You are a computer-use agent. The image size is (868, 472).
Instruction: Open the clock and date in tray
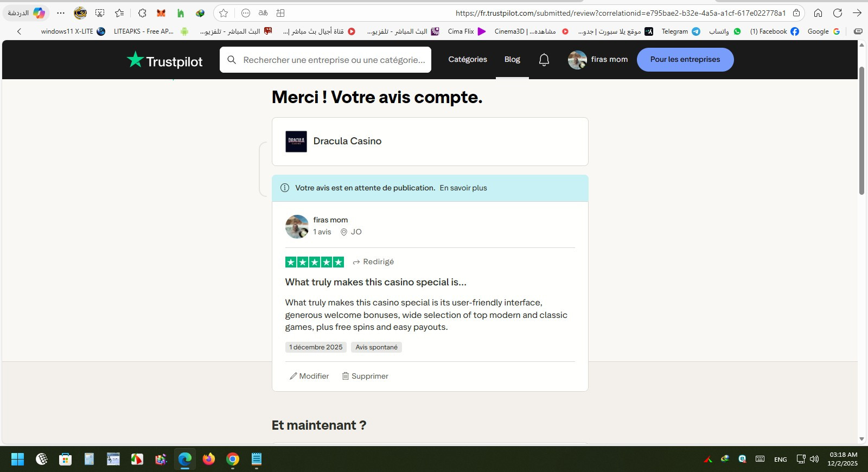(843, 459)
